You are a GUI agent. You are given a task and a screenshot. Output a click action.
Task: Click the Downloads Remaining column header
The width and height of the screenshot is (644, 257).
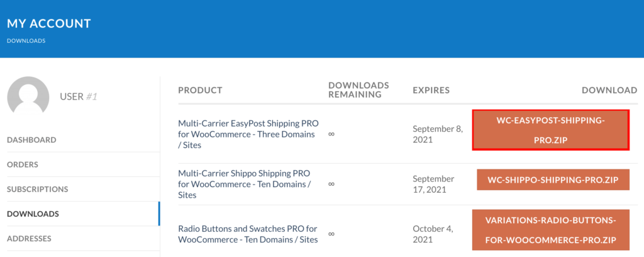pos(358,89)
